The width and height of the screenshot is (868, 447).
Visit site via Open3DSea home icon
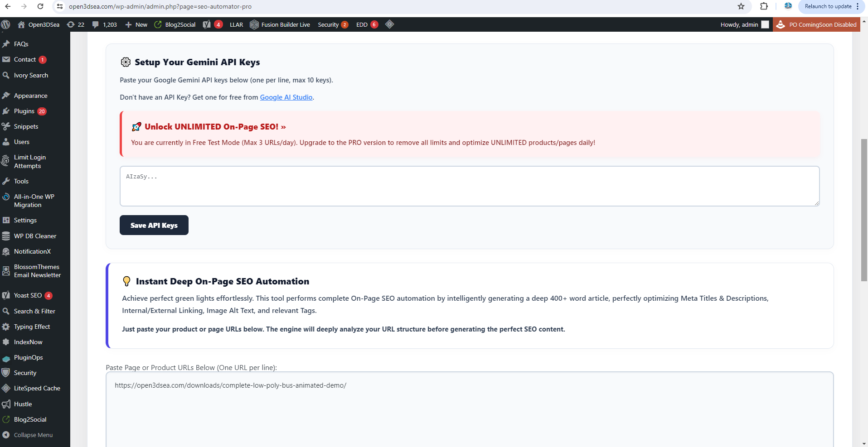tap(39, 24)
